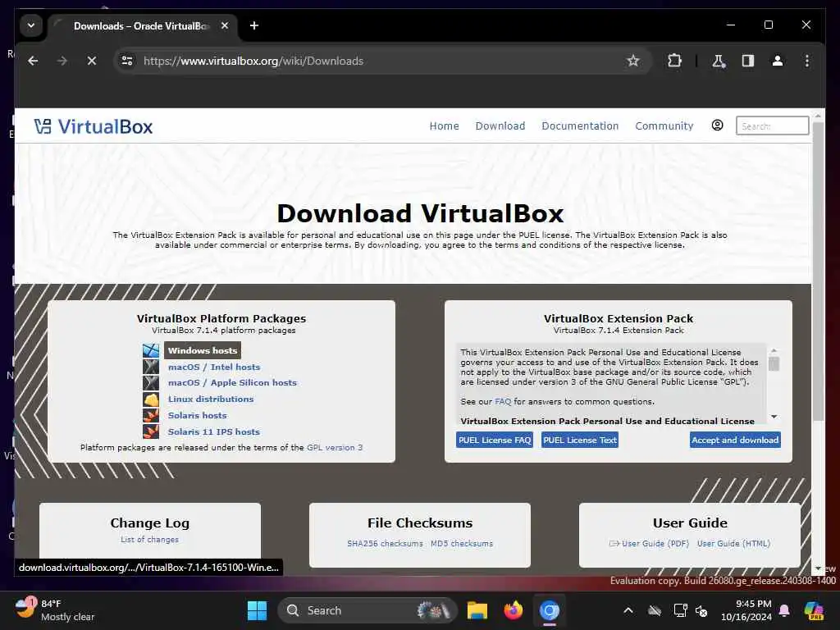Click the page scrollbar down arrow

click(x=818, y=568)
